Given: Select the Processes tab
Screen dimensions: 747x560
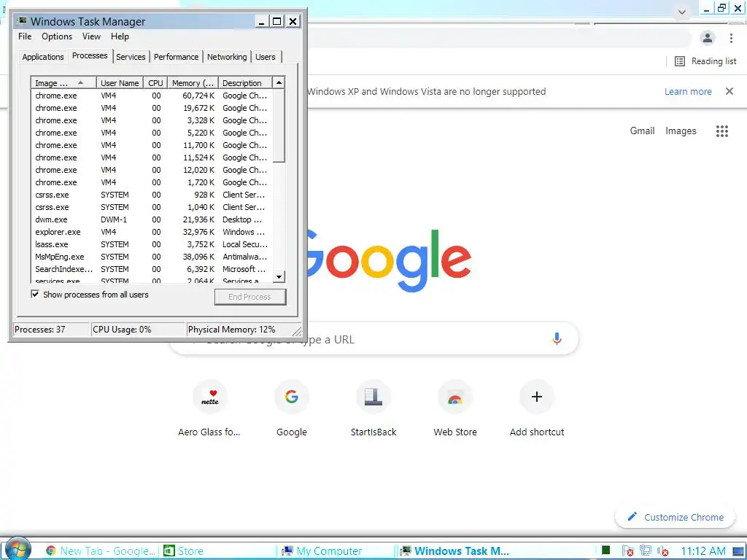Looking at the screenshot, I should click(90, 55).
